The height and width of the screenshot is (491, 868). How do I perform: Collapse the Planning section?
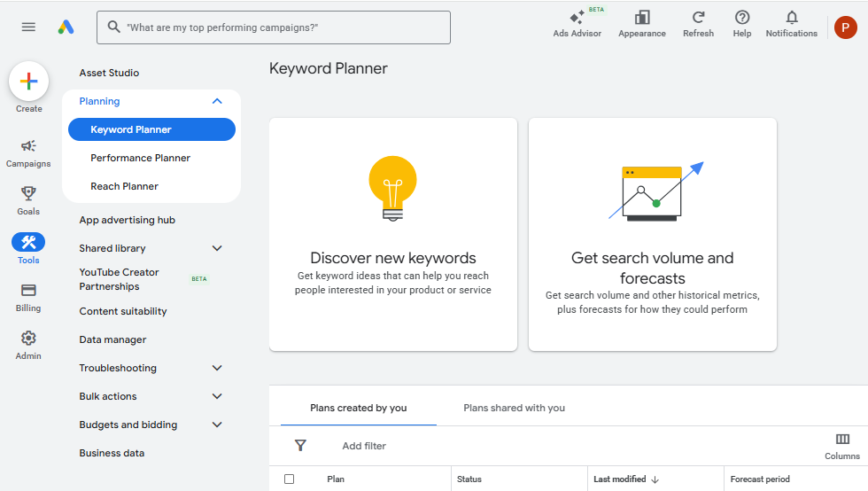pyautogui.click(x=217, y=101)
